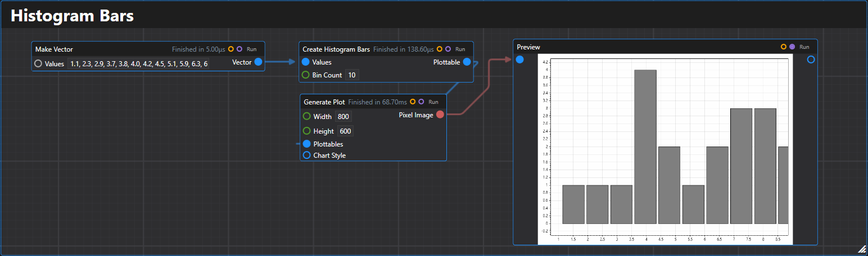Image resolution: width=868 pixels, height=256 pixels.
Task: Click the 'Finished in 5.00µs' status text
Action: (198, 49)
